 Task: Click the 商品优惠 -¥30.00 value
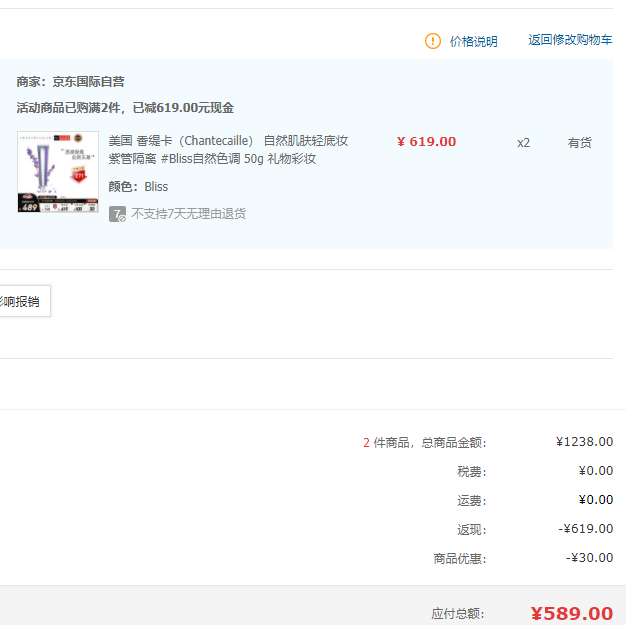click(589, 558)
